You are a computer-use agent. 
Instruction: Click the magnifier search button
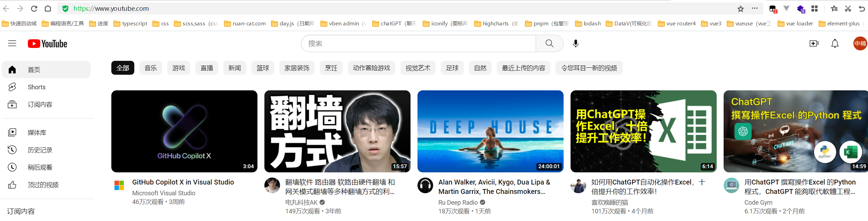coord(549,43)
